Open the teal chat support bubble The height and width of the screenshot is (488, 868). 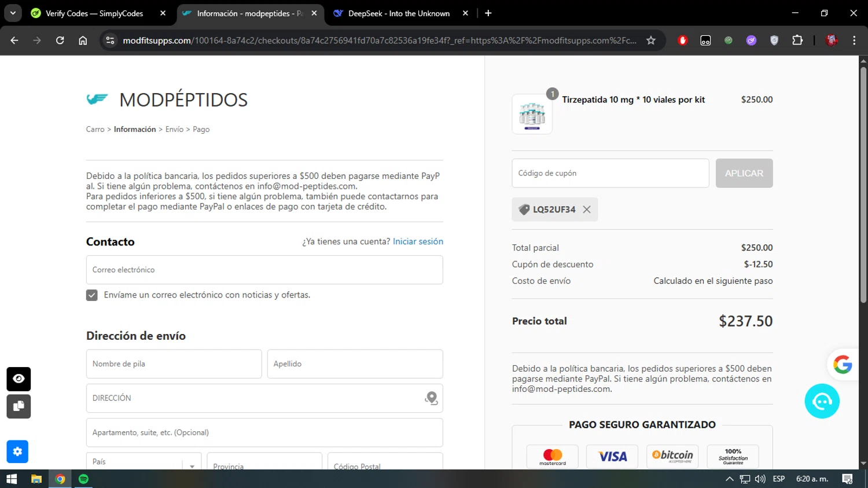822,401
